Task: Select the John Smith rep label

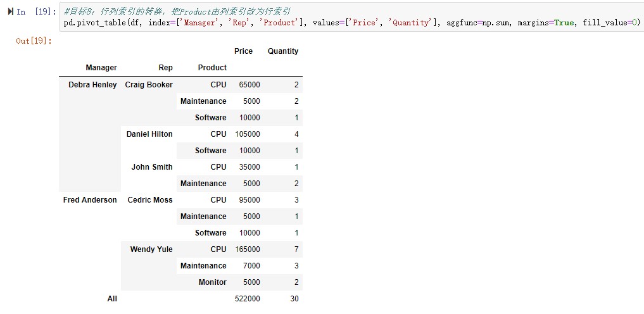Action: (152, 166)
